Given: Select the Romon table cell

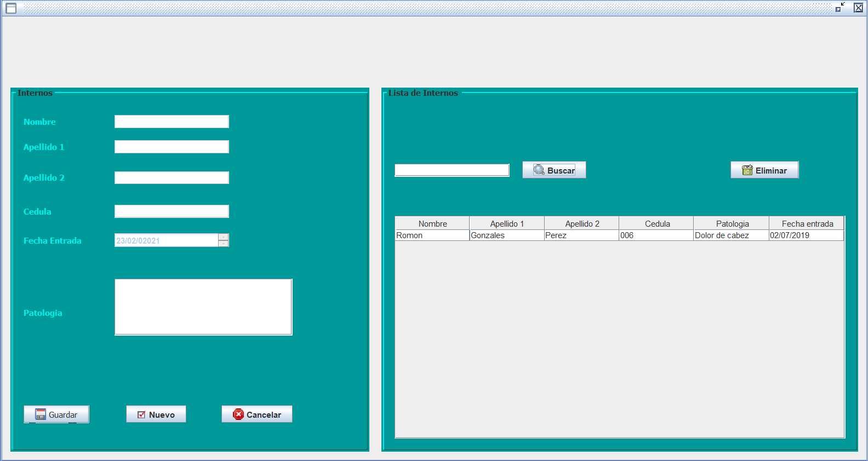Looking at the screenshot, I should click(432, 235).
